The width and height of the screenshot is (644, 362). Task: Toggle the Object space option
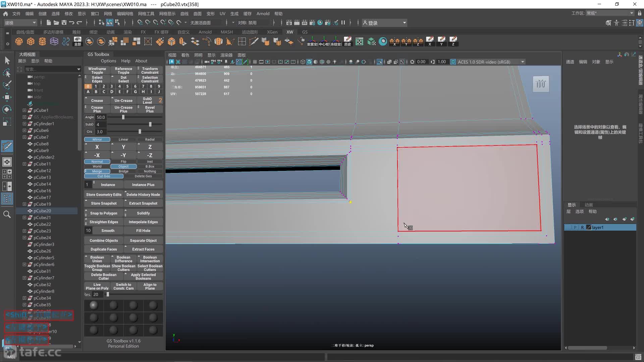point(123,167)
